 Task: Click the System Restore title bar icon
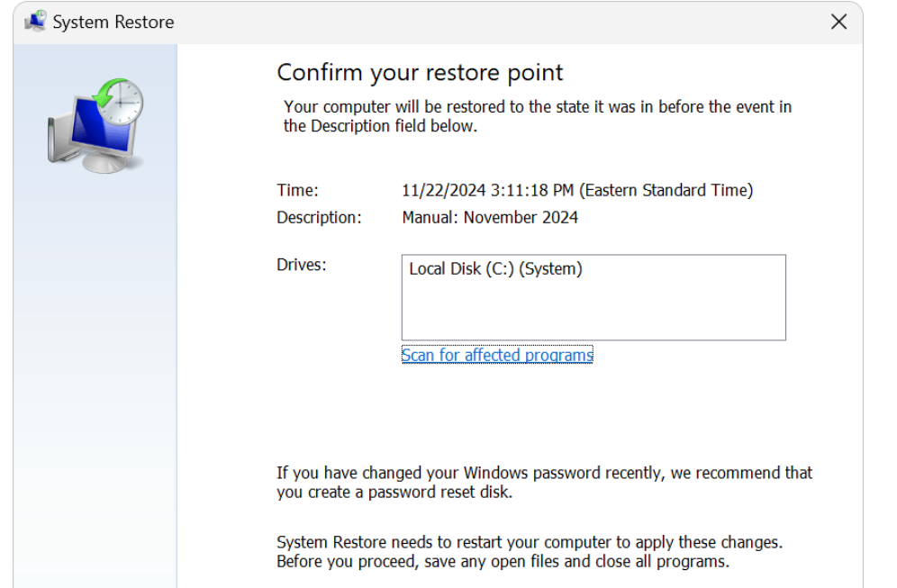(x=35, y=22)
